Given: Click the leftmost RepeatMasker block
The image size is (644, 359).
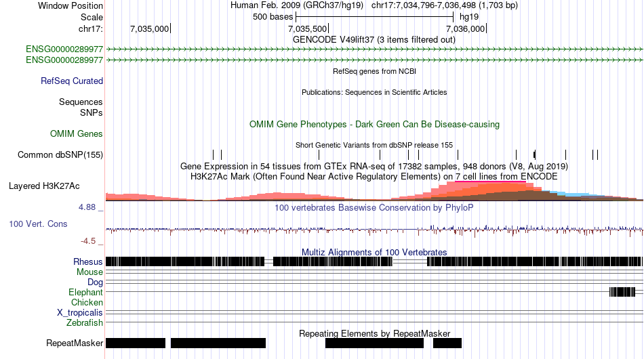Looking at the screenshot, I should click(136, 343).
